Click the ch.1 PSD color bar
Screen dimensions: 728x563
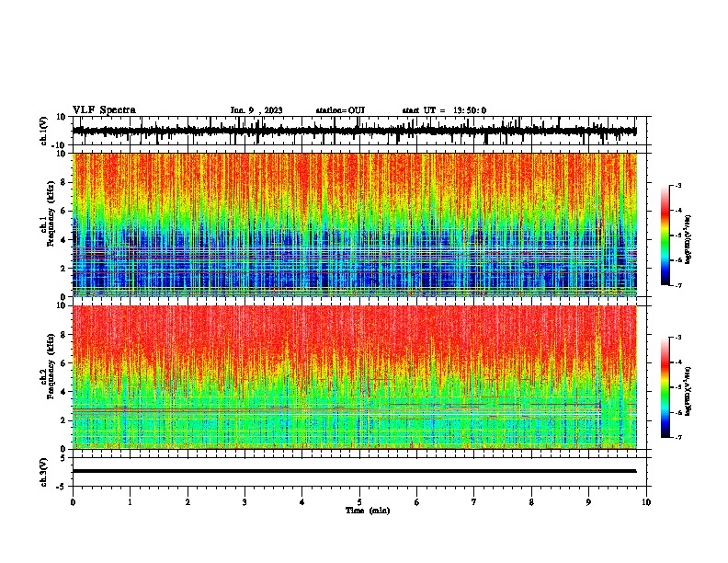pos(665,235)
